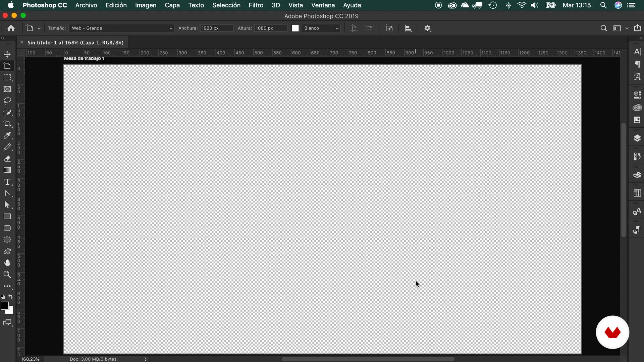Open the Filtro menu
Image resolution: width=644 pixels, height=362 pixels.
coord(256,5)
